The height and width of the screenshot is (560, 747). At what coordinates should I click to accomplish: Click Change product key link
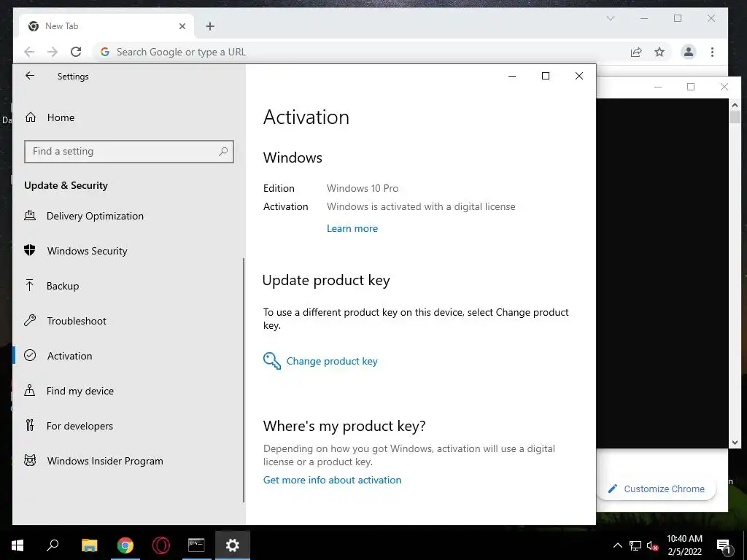pyautogui.click(x=332, y=361)
